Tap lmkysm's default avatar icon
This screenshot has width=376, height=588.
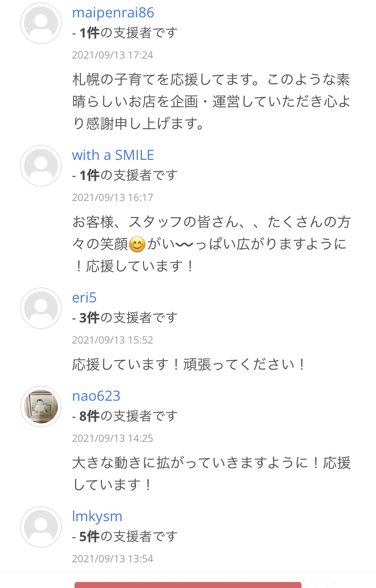pyautogui.click(x=41, y=527)
